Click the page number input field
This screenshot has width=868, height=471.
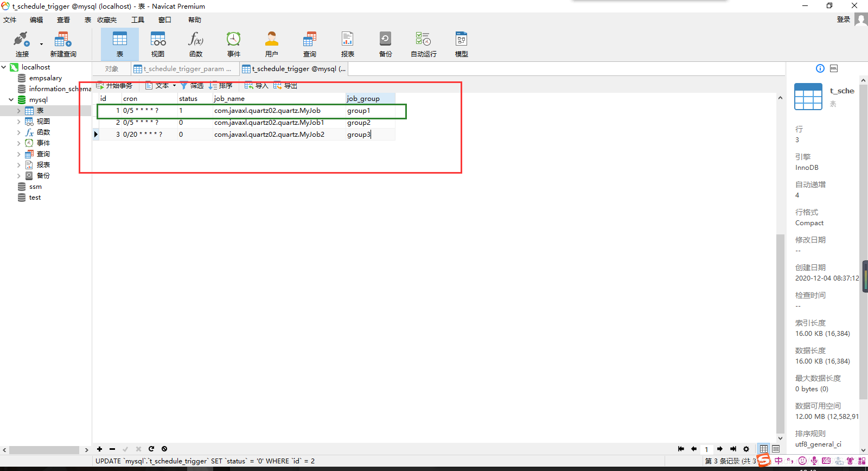(x=706, y=449)
